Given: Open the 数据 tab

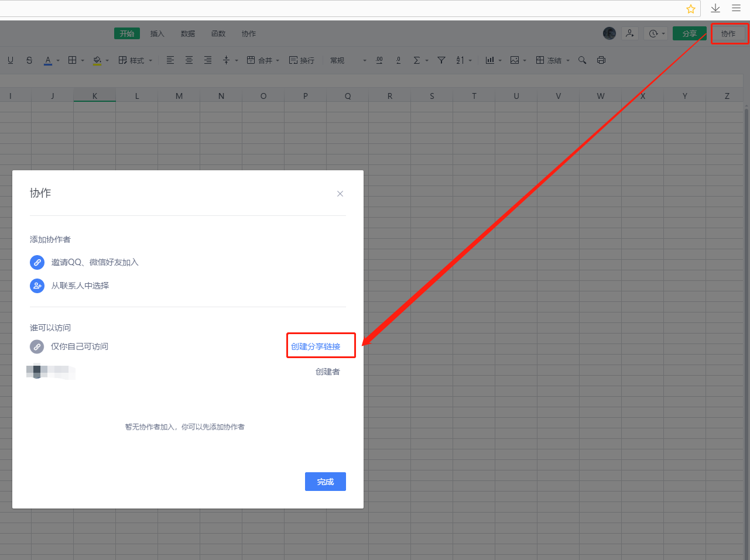Looking at the screenshot, I should tap(188, 33).
